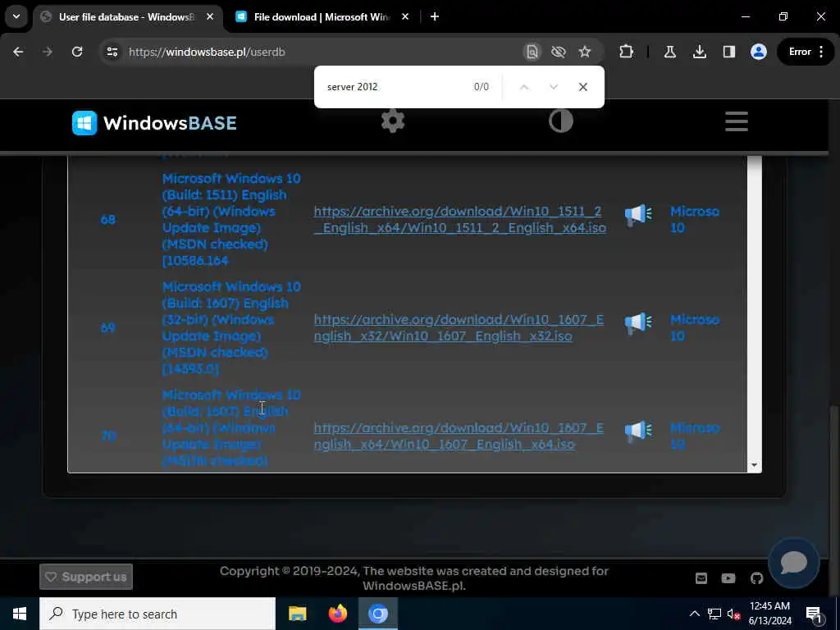Open the hamburger navigation menu

pyautogui.click(x=737, y=121)
